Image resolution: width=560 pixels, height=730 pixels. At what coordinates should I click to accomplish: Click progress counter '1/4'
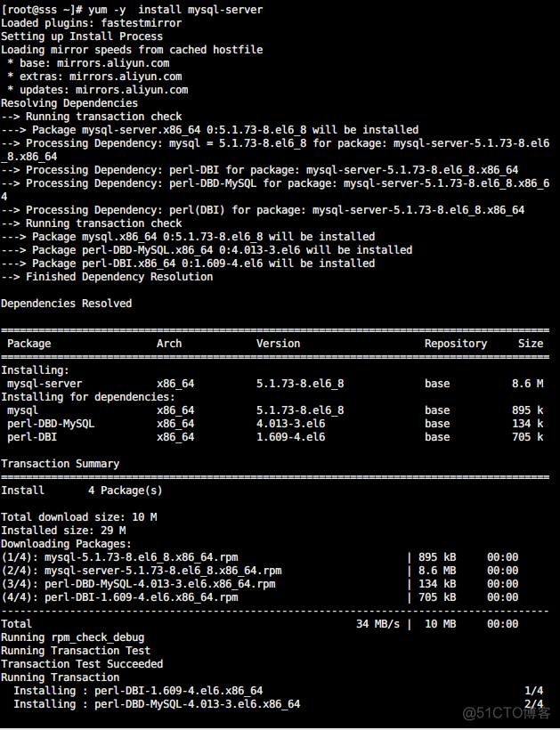[x=534, y=691]
